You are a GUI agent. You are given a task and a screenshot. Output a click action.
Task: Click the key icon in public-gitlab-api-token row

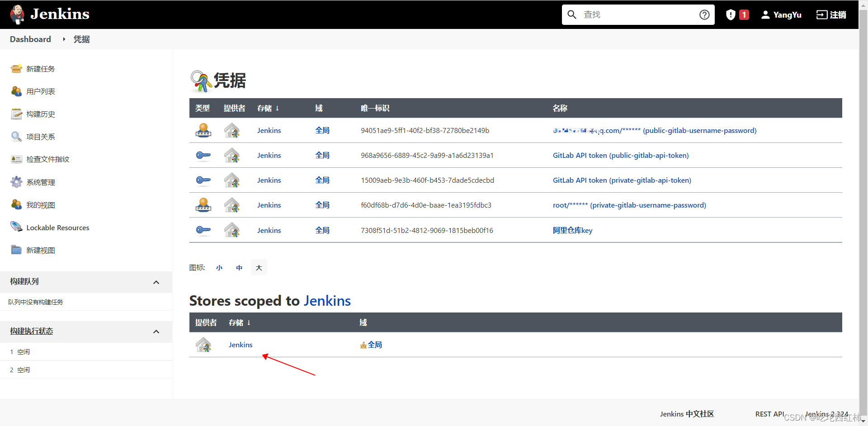(203, 155)
